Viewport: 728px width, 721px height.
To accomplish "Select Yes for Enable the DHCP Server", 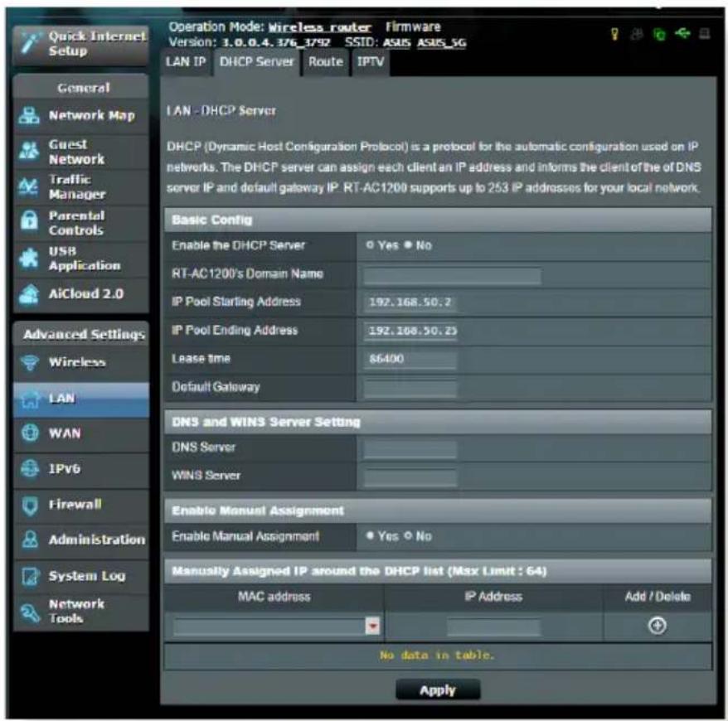I will pos(370,245).
